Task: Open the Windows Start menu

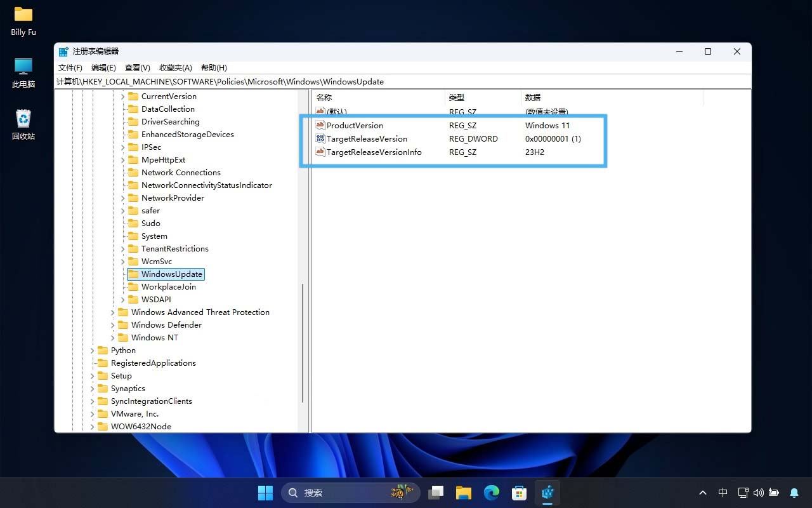Action: coord(265,492)
